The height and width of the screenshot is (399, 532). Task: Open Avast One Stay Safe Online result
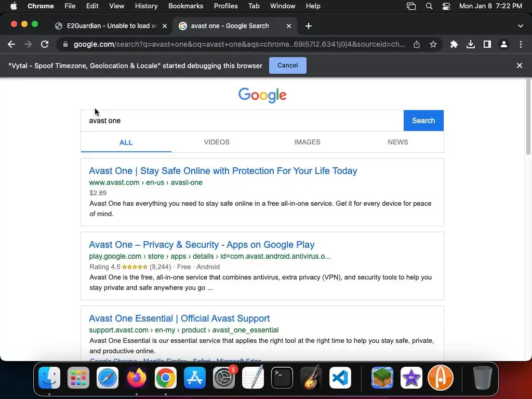[223, 170]
